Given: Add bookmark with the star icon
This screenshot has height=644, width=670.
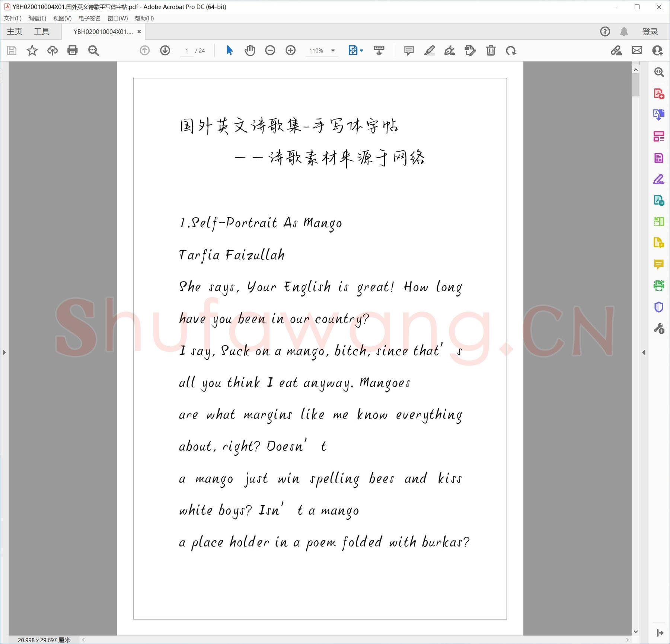Looking at the screenshot, I should click(32, 50).
